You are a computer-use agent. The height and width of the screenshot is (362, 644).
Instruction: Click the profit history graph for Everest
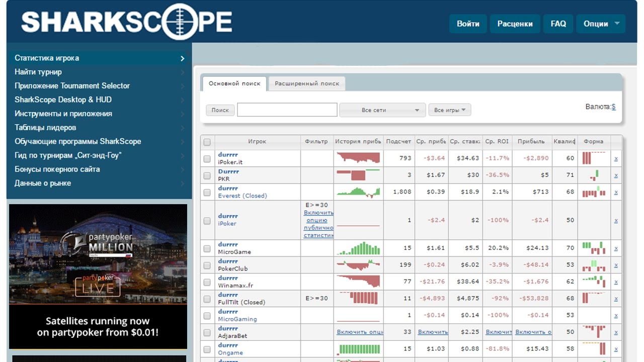pyautogui.click(x=358, y=192)
